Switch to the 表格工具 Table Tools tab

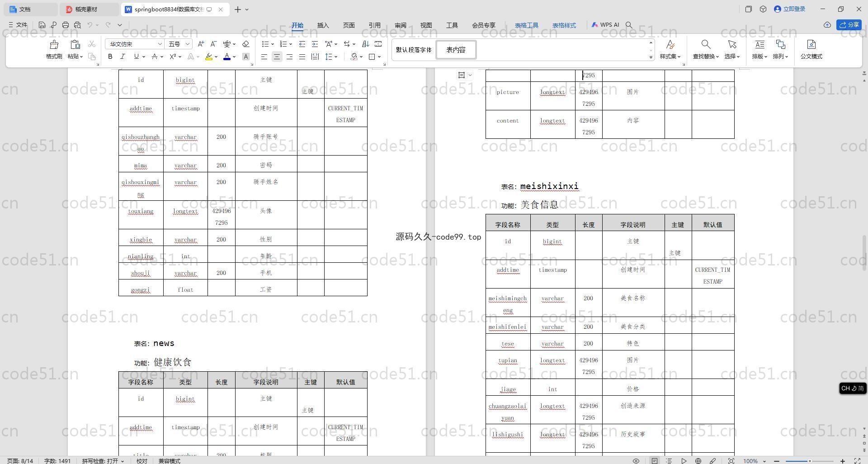click(527, 25)
